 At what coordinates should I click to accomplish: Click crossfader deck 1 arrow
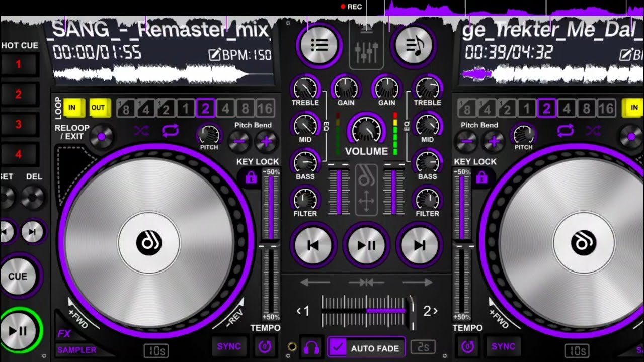[x=303, y=311]
